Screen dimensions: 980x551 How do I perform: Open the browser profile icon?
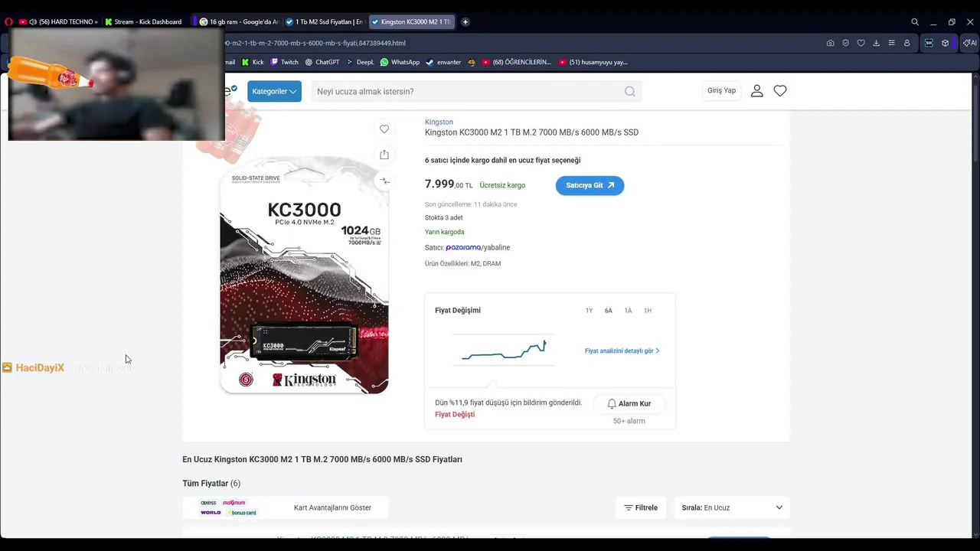907,43
